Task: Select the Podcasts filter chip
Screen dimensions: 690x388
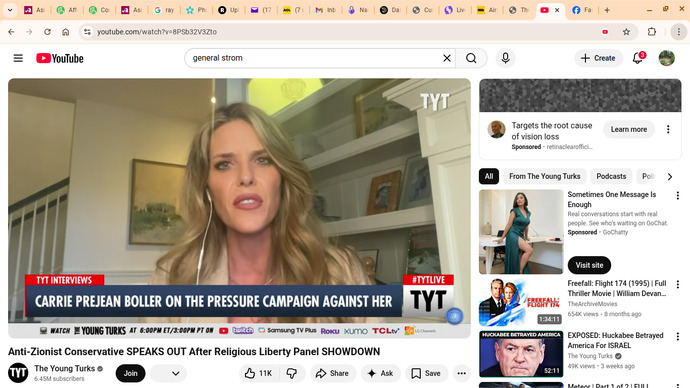Action: click(x=611, y=176)
